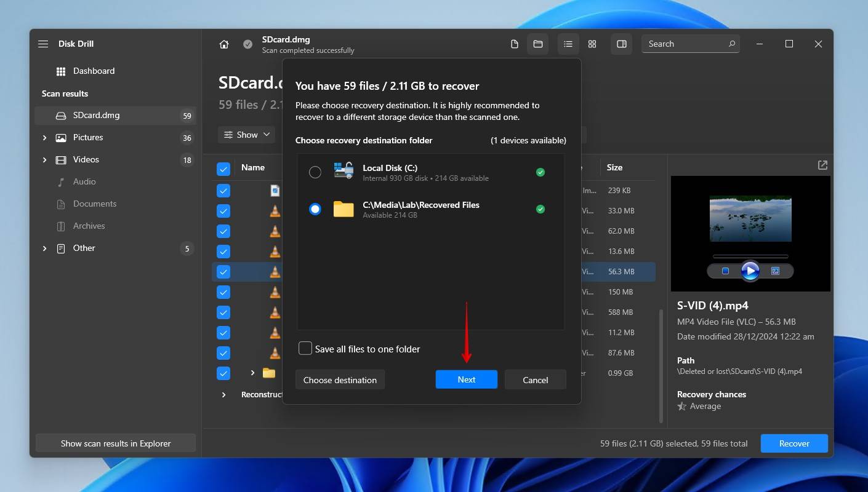
Task: Click the file list vertical scrollbar
Action: click(x=661, y=366)
